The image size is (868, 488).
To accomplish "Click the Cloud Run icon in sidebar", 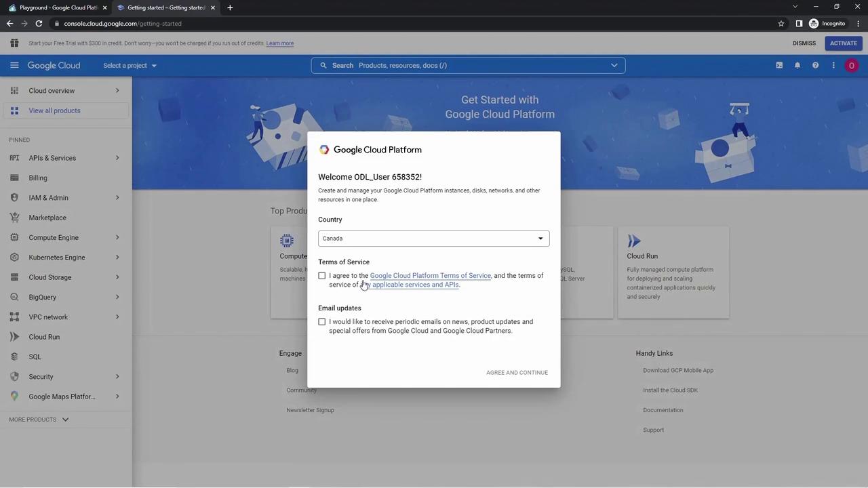I will [14, 336].
